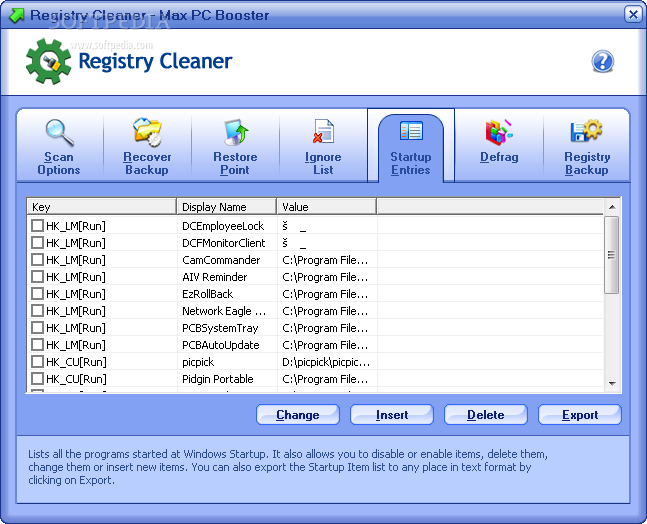Click the Registry Backup floppy gear icon
The width and height of the screenshot is (647, 524).
(586, 130)
